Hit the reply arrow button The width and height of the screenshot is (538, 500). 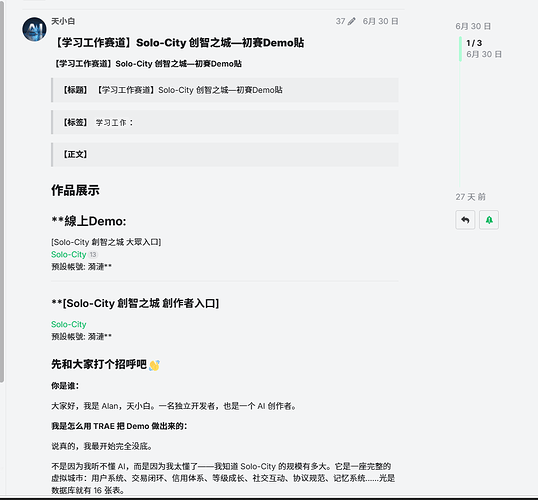click(465, 220)
